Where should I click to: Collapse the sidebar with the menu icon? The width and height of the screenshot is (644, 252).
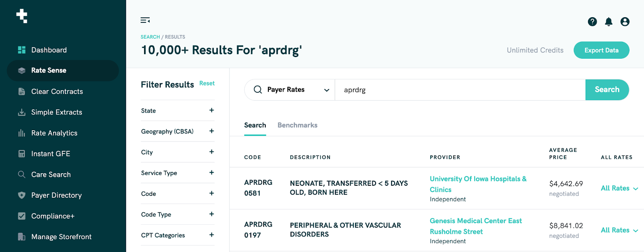pos(145,20)
